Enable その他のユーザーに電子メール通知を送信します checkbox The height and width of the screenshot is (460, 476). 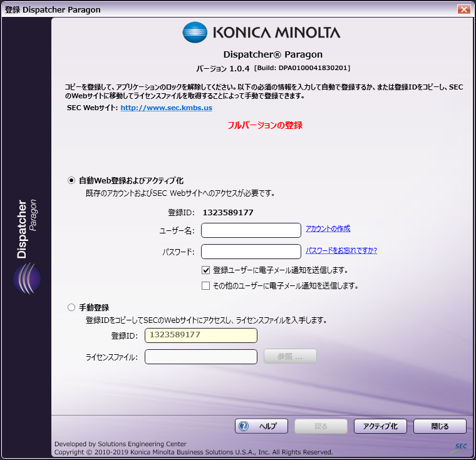point(205,285)
